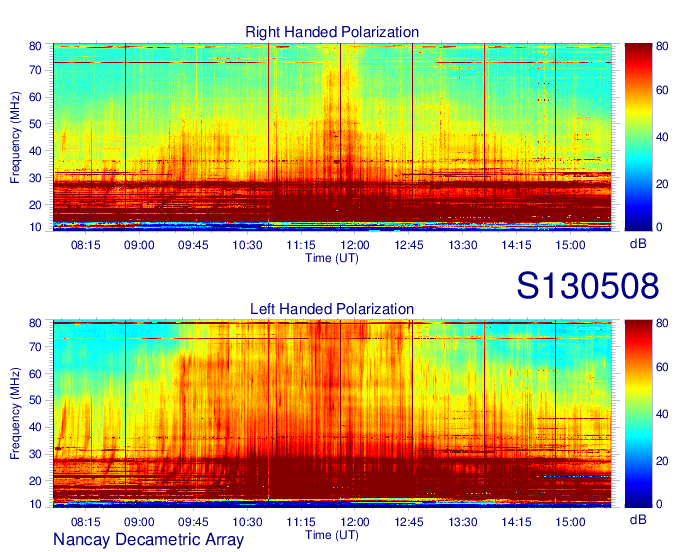Click the 80 MHz tick on Right Handed frequency axis
Viewport: 680px width, 552px height.
[x=36, y=46]
